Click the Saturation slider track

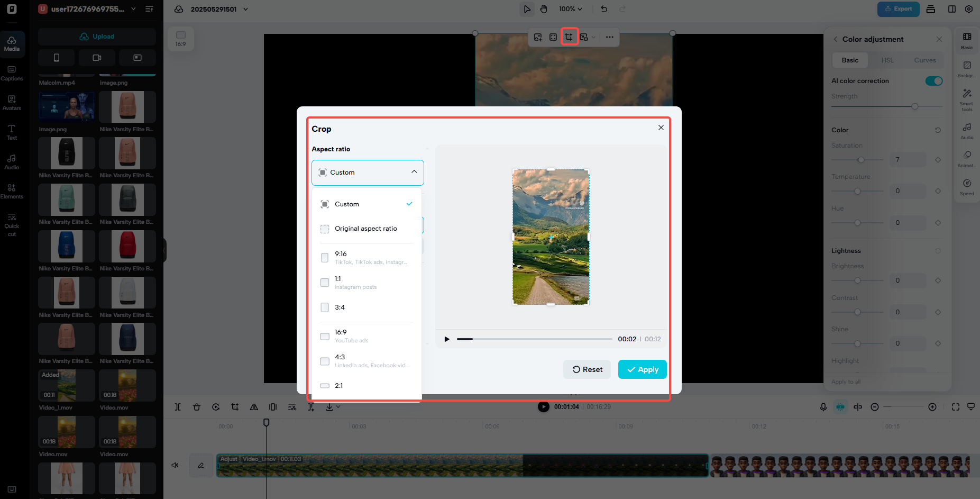(857, 160)
